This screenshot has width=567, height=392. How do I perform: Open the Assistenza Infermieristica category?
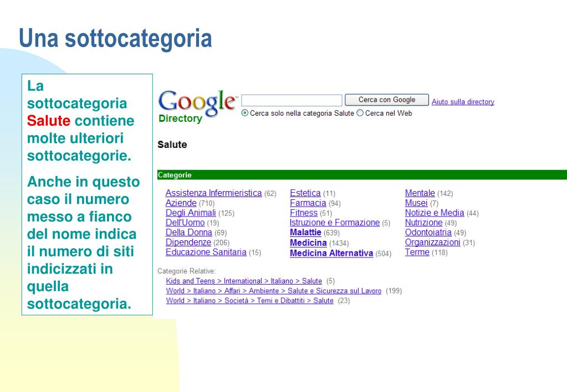[213, 193]
